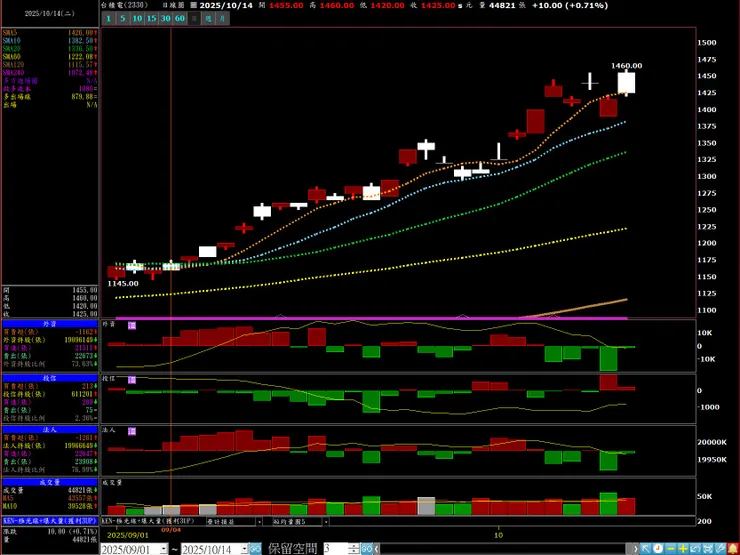Select the blue 成交量 panel header
This screenshot has width=740, height=555.
click(x=50, y=482)
